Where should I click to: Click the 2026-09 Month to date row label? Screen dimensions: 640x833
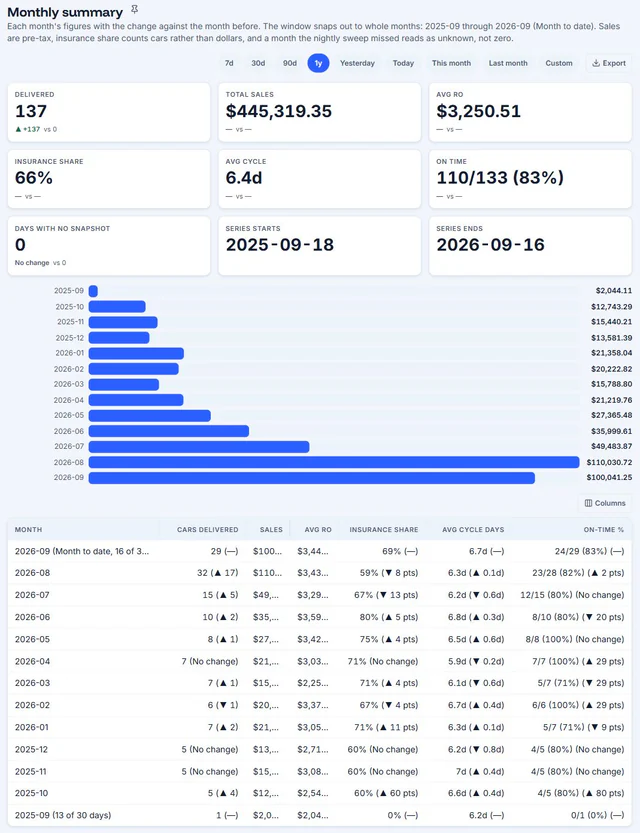82,551
